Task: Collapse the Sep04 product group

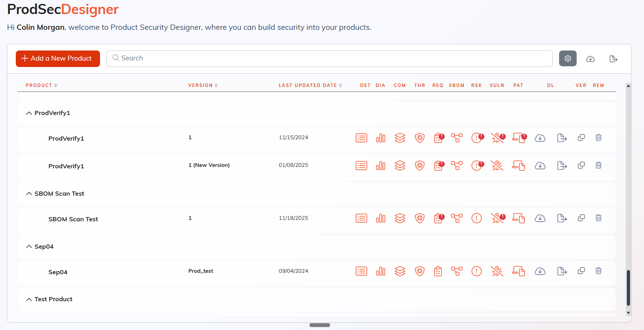Action: click(x=29, y=246)
